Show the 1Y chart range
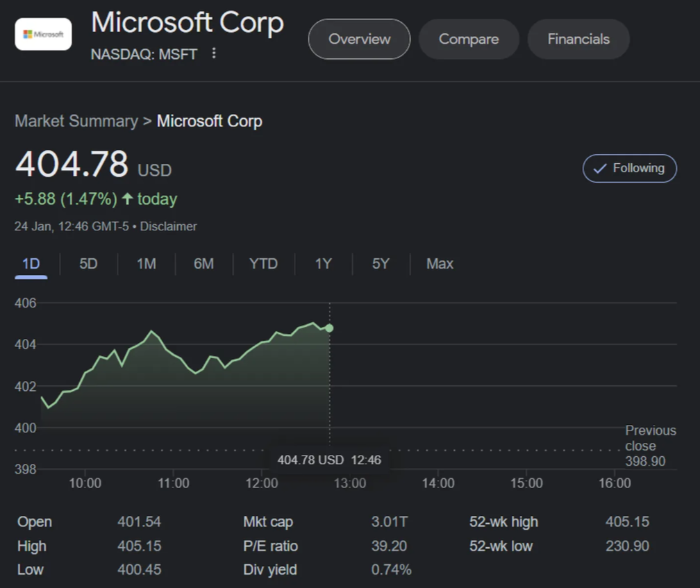 323,264
